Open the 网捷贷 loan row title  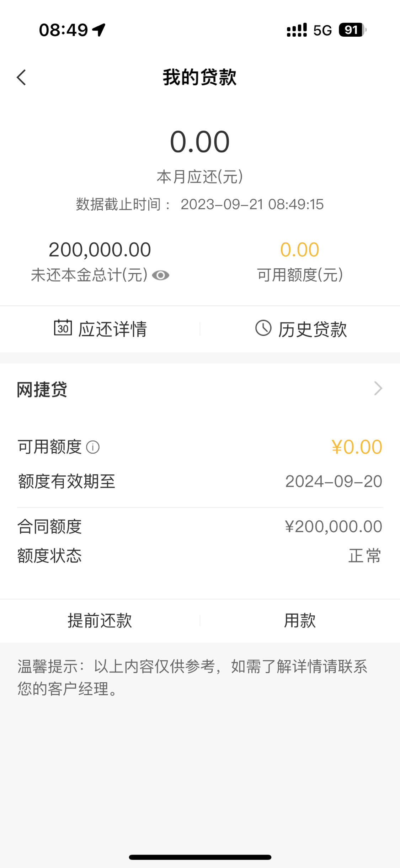(42, 389)
